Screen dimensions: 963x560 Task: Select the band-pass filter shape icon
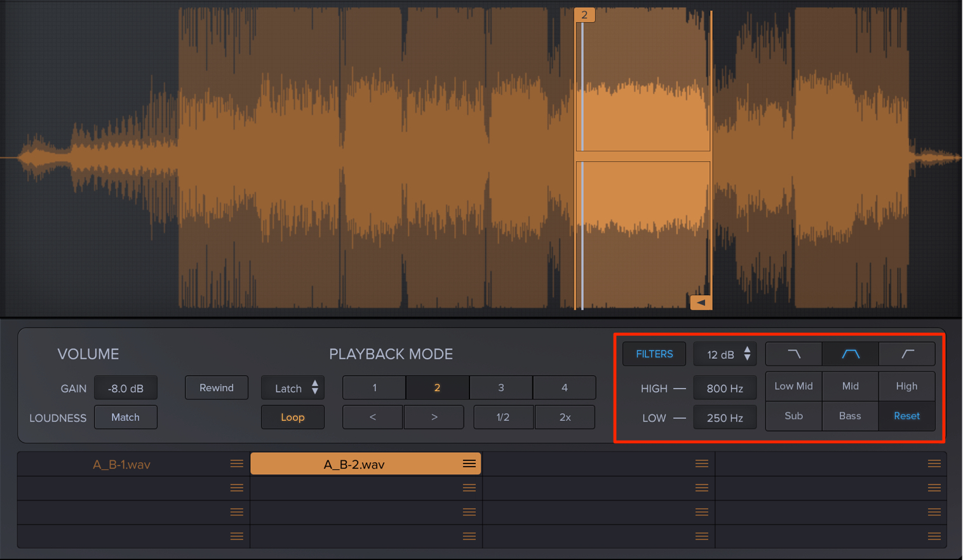coord(851,354)
